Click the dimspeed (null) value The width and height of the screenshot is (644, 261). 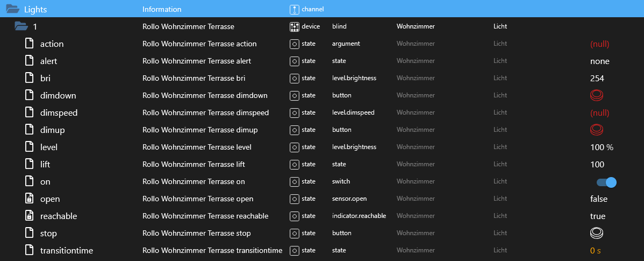click(599, 112)
